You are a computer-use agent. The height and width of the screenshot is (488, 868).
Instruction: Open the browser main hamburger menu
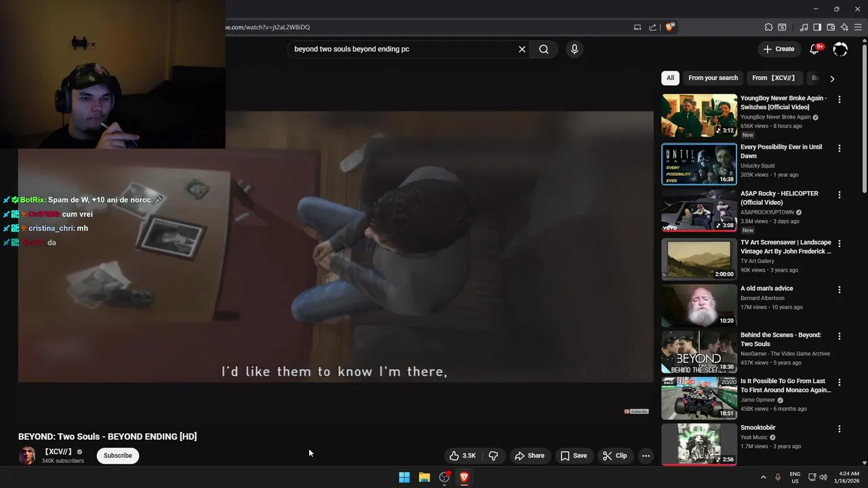[858, 27]
